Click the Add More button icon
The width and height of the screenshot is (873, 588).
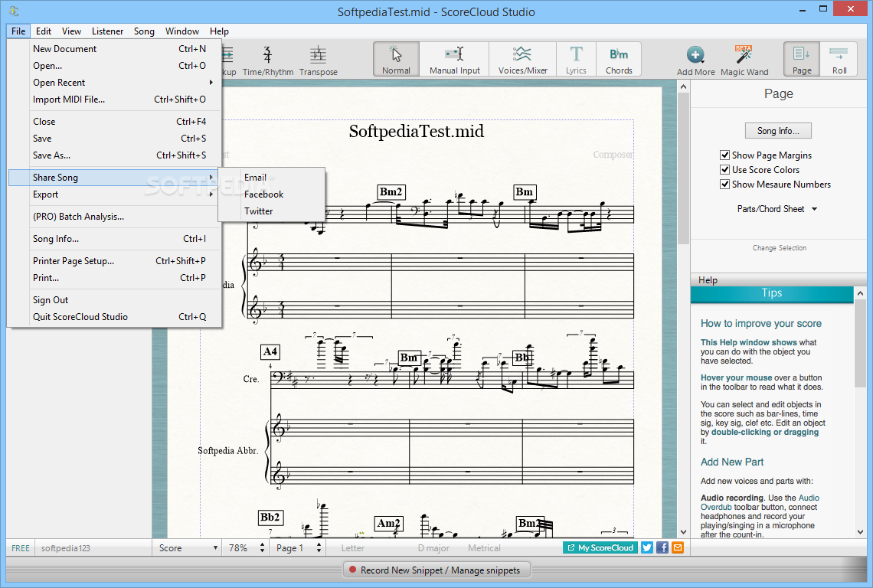point(695,55)
